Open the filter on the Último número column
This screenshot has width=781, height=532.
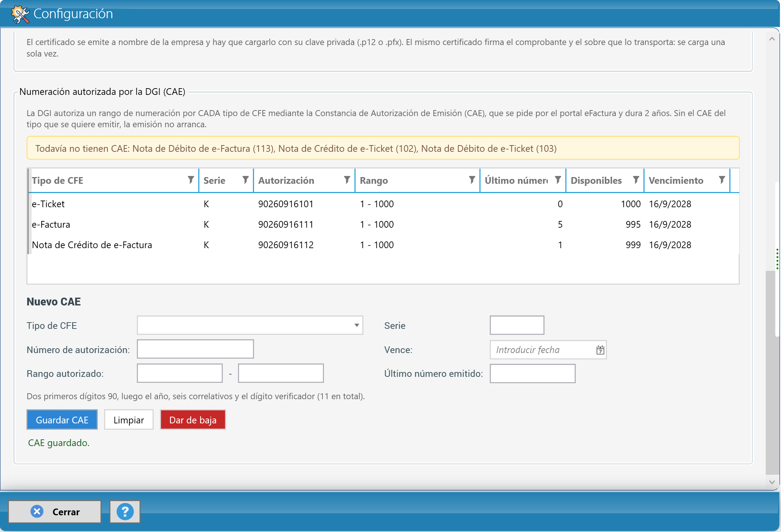(558, 180)
